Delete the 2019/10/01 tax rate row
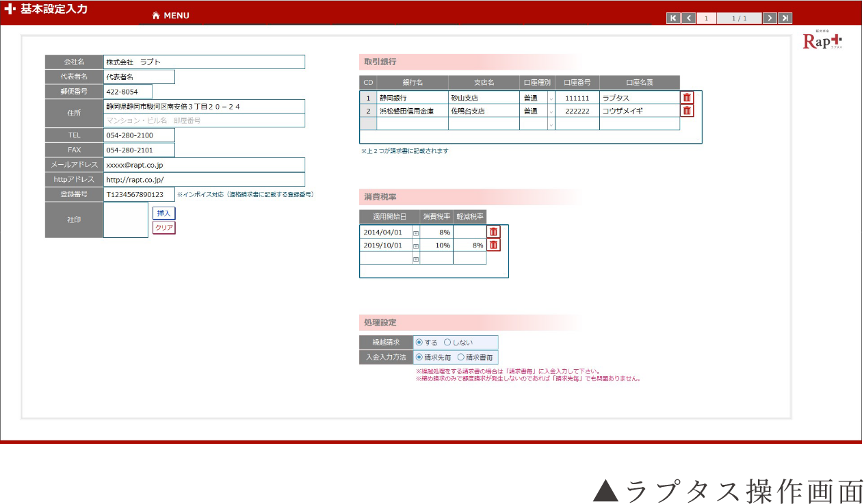Viewport: 864px width, 504px height. click(493, 245)
